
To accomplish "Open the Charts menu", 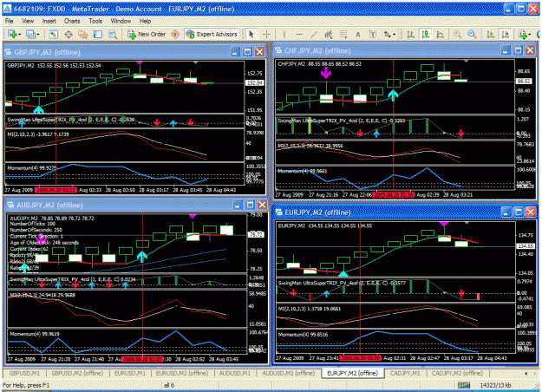I will click(x=72, y=21).
